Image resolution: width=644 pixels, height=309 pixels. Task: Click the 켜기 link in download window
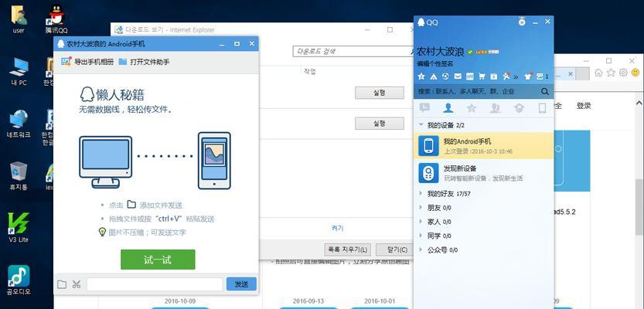click(x=337, y=228)
